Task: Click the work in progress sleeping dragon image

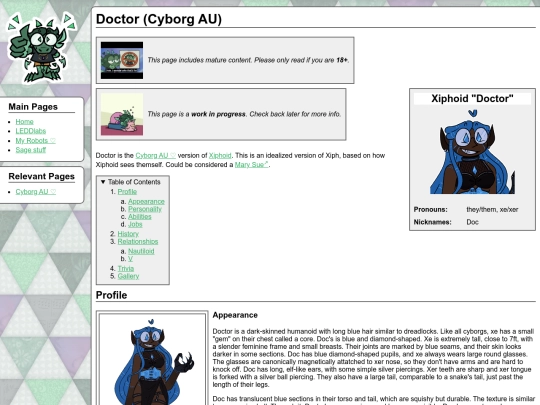Action: (122, 114)
